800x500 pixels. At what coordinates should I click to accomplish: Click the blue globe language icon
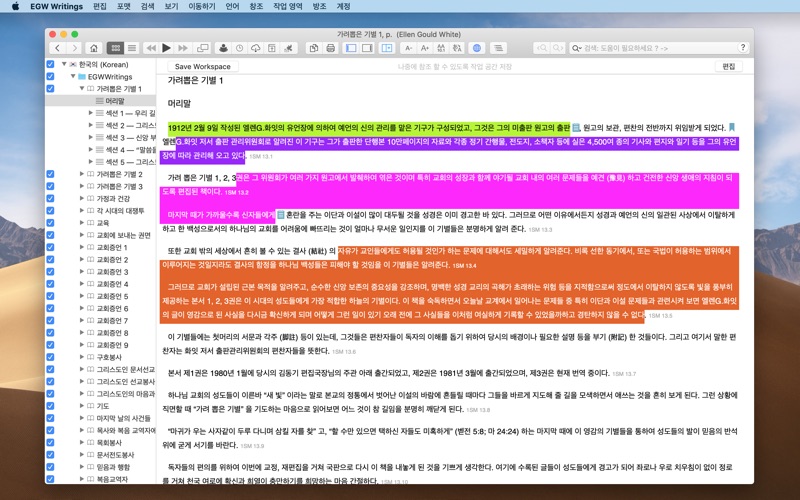point(477,48)
